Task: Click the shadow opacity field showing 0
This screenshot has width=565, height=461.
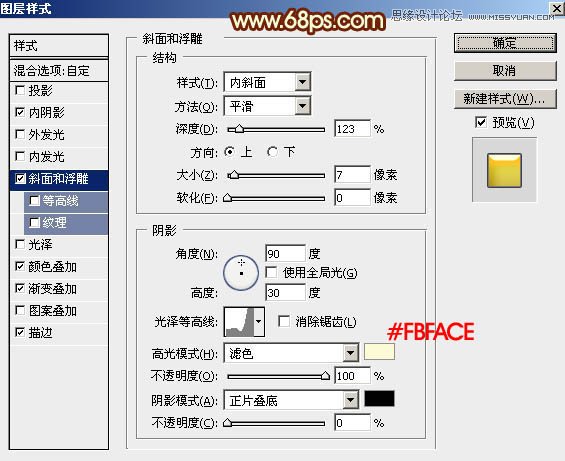Action: tap(352, 422)
